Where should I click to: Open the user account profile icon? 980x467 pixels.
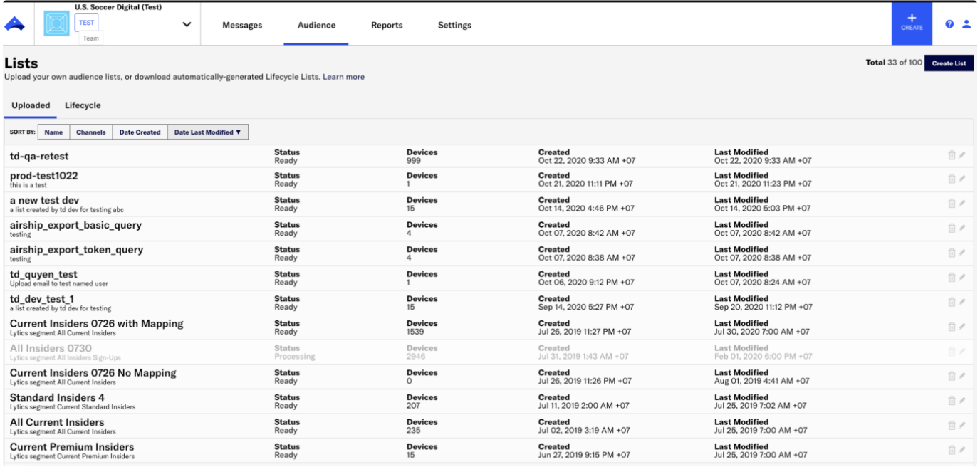click(x=966, y=24)
